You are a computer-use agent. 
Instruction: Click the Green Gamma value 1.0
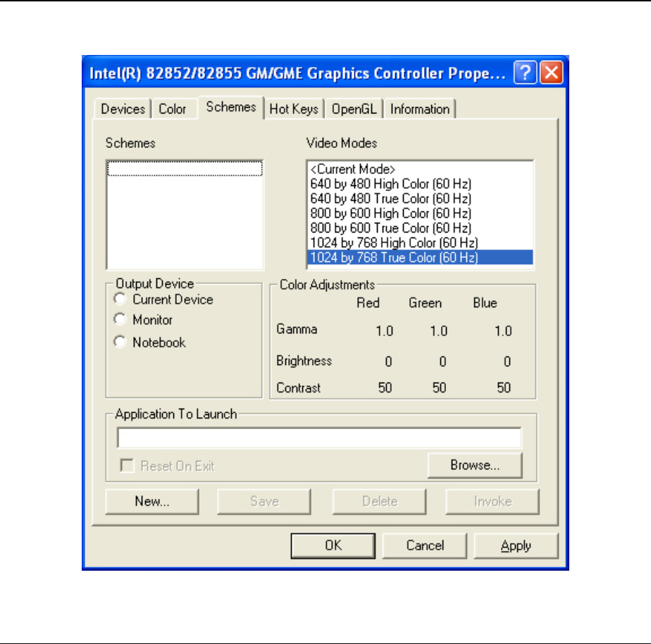[439, 331]
